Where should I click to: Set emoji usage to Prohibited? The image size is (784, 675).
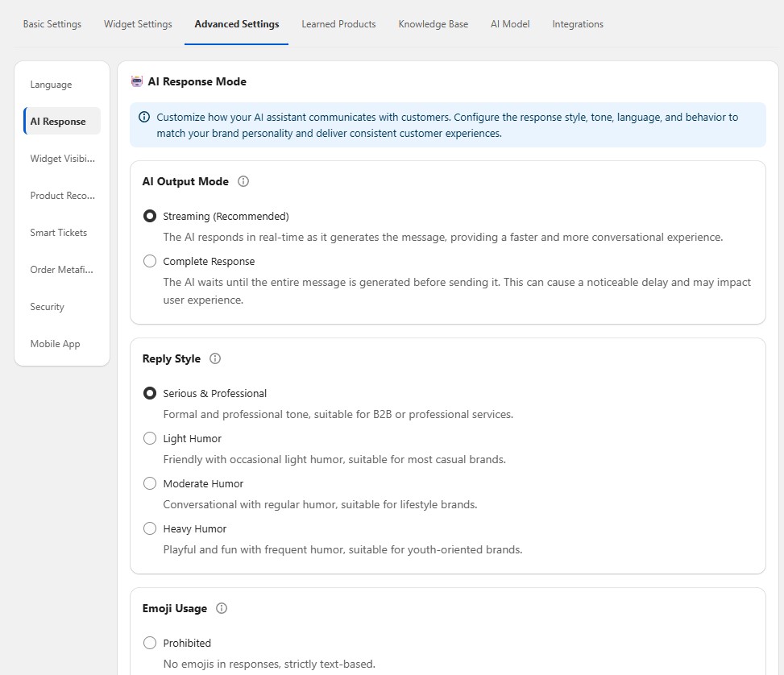[x=150, y=644]
